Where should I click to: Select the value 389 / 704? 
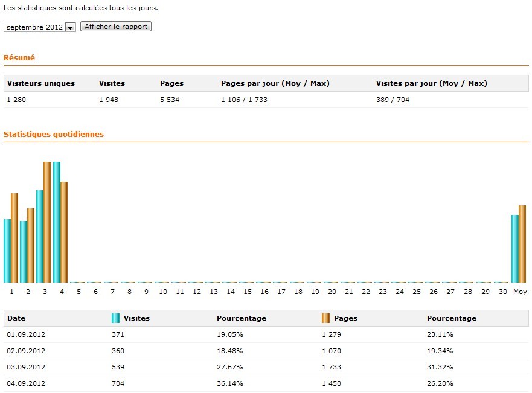point(393,100)
